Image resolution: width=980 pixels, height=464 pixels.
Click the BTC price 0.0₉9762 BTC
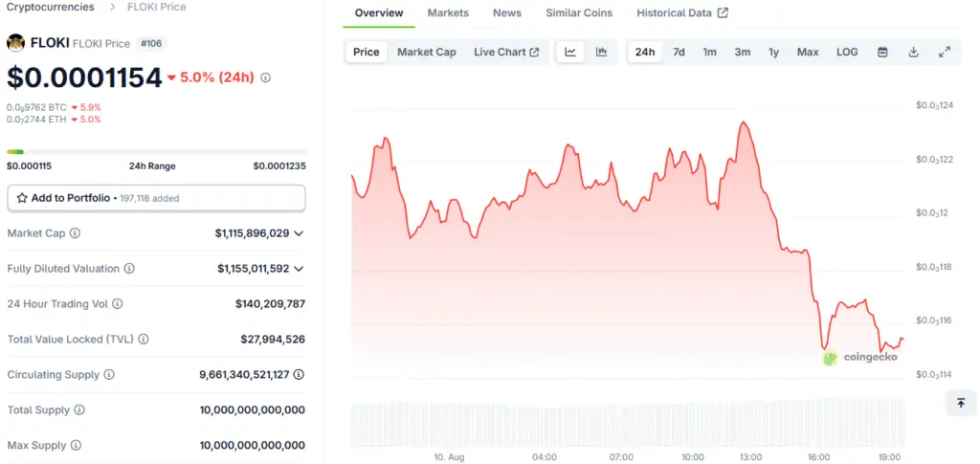[x=37, y=107]
